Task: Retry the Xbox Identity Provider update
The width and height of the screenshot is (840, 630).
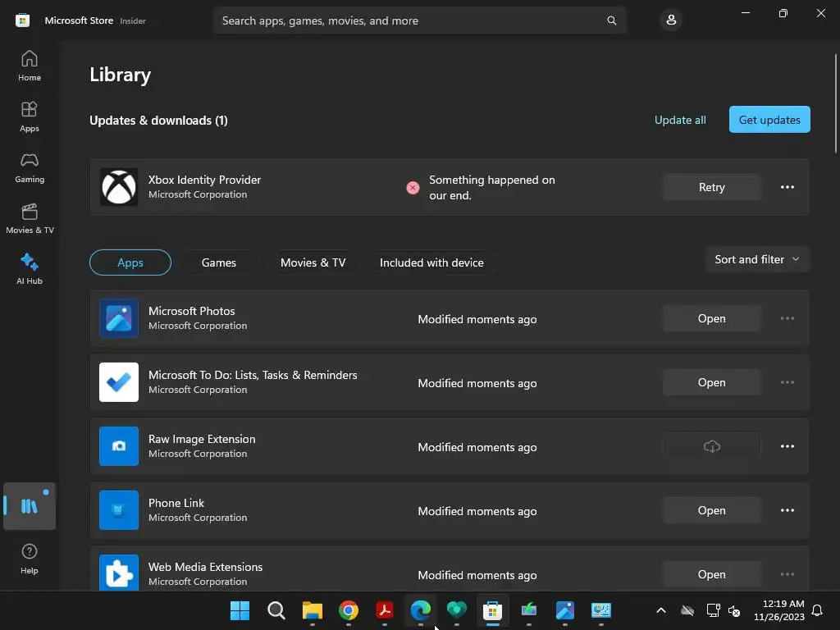Action: (711, 187)
